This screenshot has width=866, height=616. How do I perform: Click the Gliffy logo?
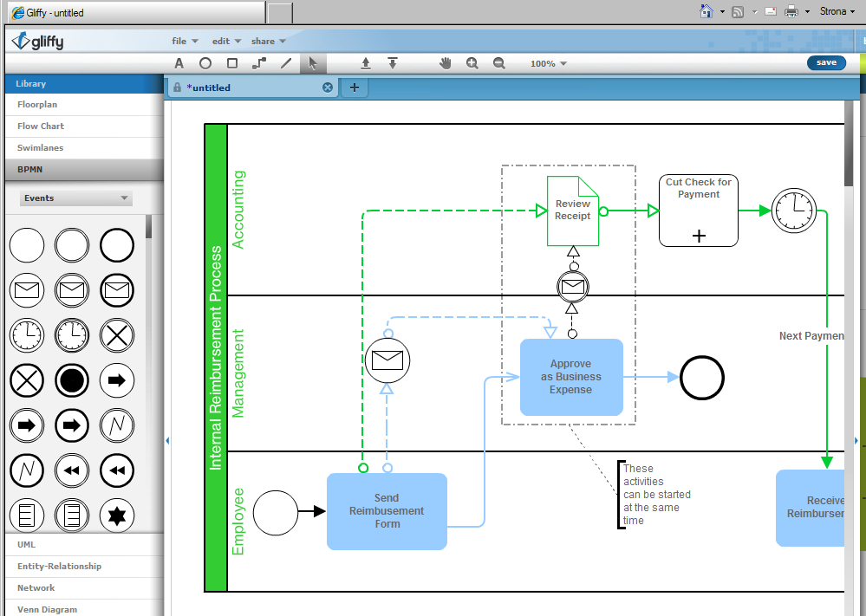38,42
